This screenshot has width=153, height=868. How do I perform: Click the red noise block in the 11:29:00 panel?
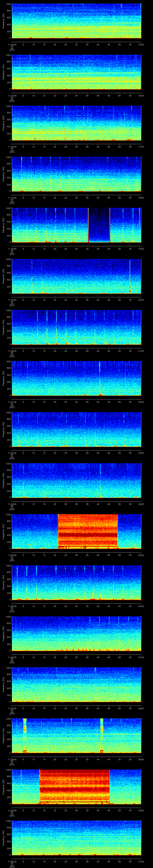[75, 787]
